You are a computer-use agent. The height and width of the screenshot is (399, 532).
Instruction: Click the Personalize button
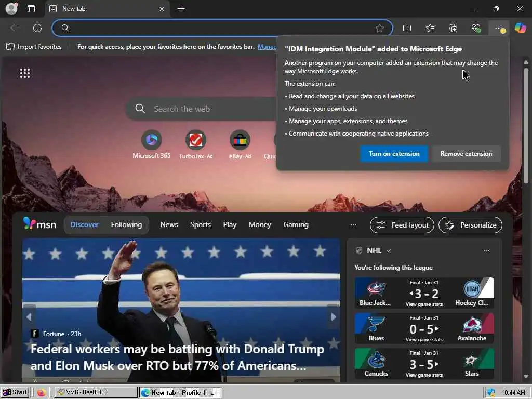[470, 225]
